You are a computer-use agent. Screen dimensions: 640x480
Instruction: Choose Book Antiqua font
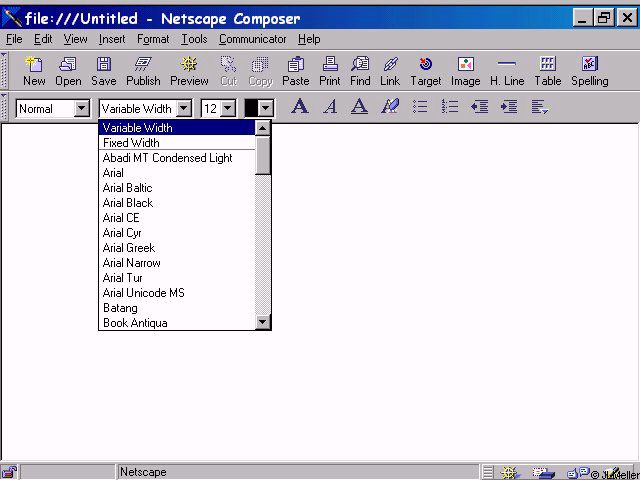pos(177,323)
